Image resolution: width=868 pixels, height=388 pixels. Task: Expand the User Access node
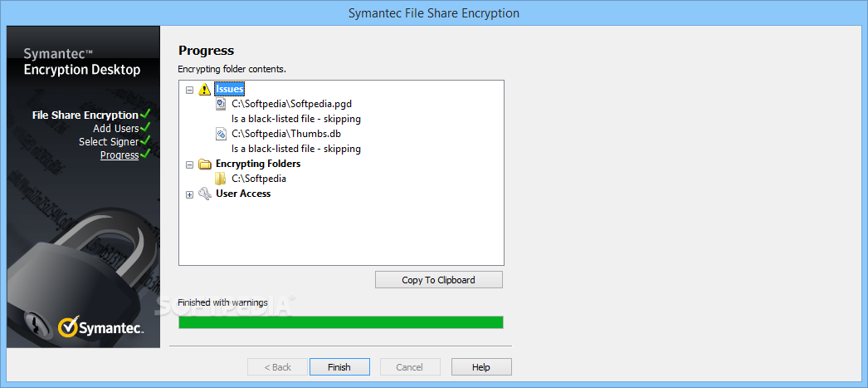[x=189, y=194]
